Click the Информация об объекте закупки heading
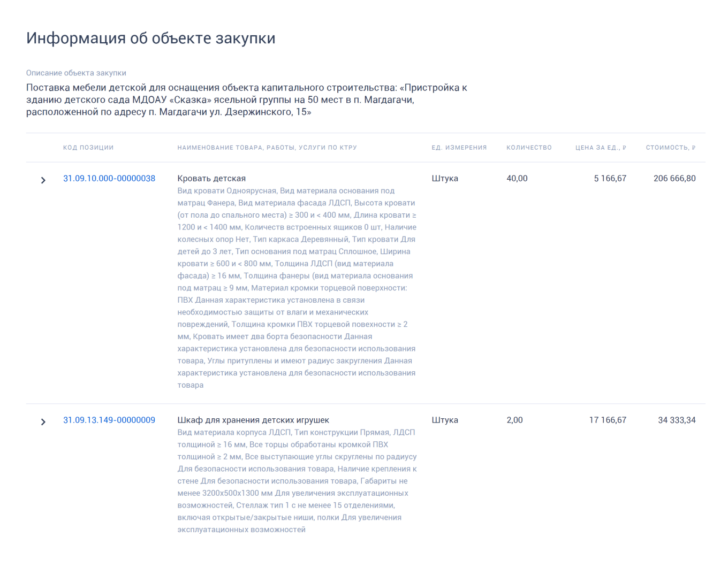Viewport: 728px width, 568px height. 151,39
